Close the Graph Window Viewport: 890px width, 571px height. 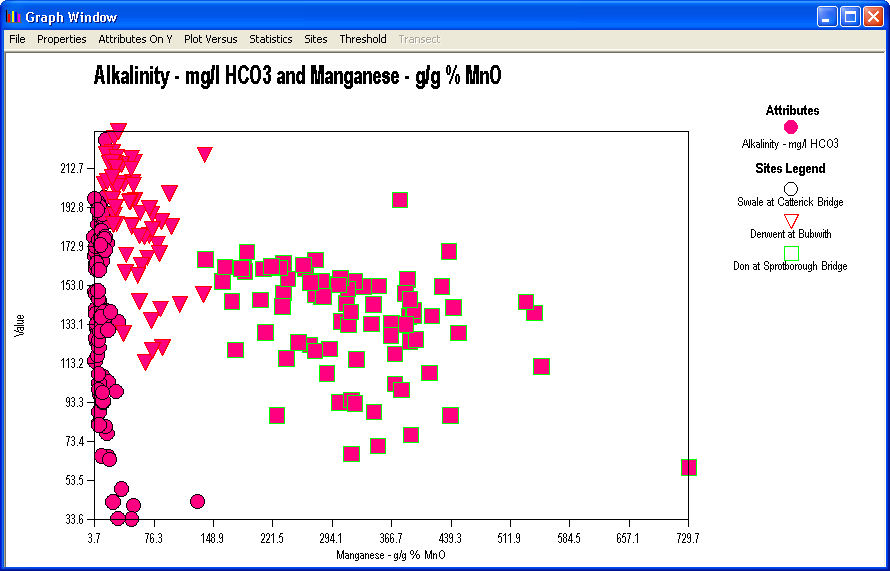point(873,16)
